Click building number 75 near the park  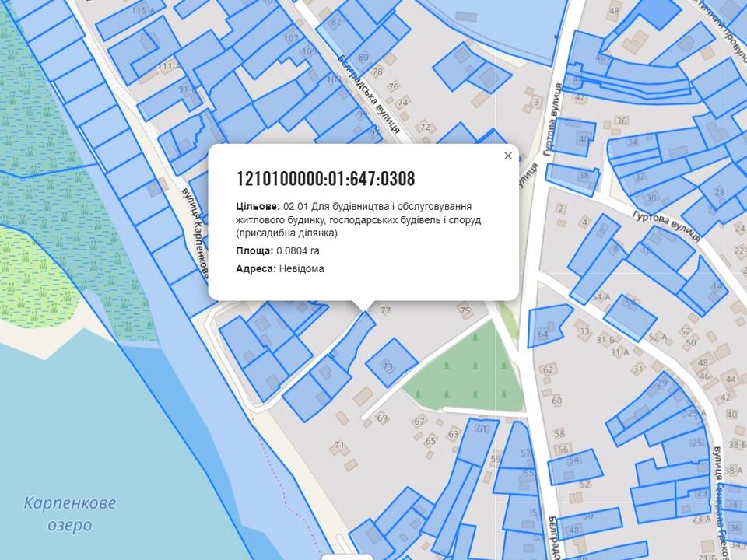[x=465, y=311]
